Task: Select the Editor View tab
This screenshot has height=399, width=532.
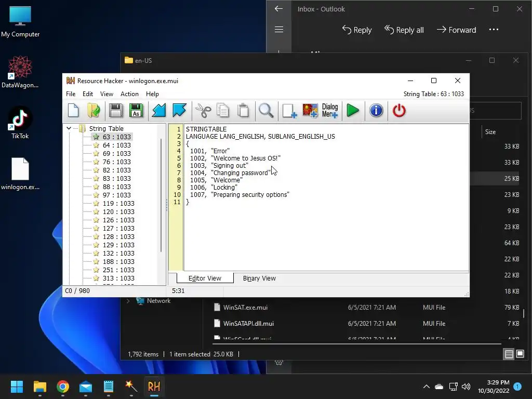Action: 205,278
